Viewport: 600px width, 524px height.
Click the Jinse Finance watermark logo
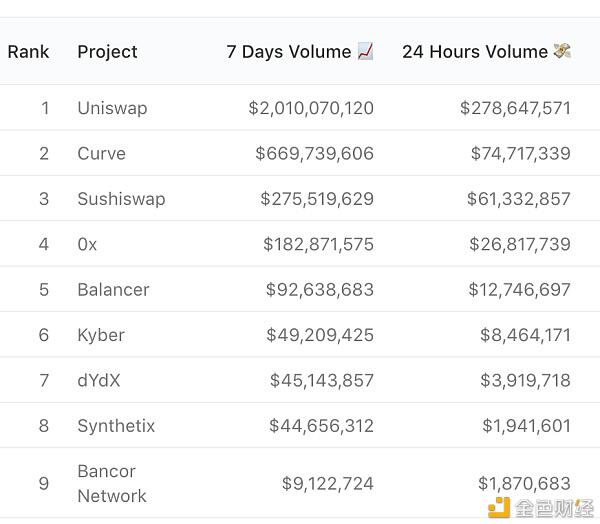coord(541,508)
